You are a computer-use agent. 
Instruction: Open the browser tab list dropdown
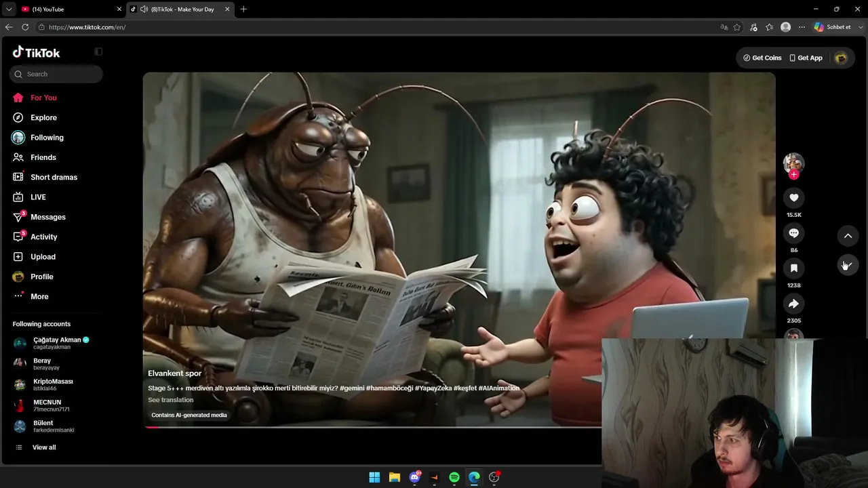click(x=9, y=9)
